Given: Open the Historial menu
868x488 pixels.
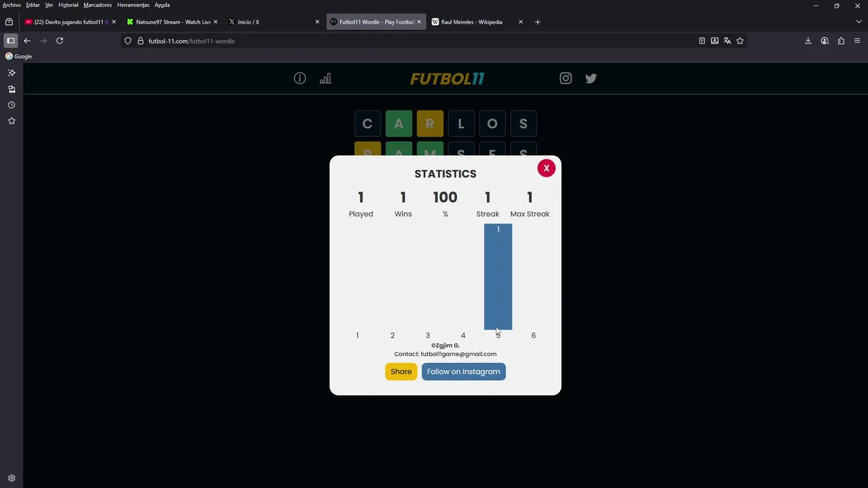Looking at the screenshot, I should coord(68,5).
